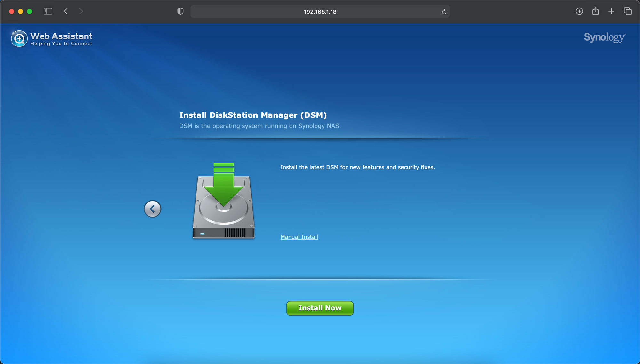Minimize the Safari window
The width and height of the screenshot is (640, 364).
point(20,12)
